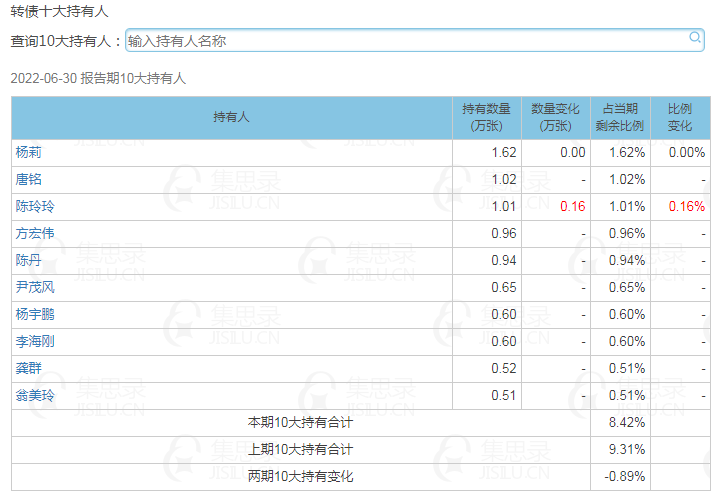Select the 8.42% current total value
Screen dimensions: 720x495
627,422
